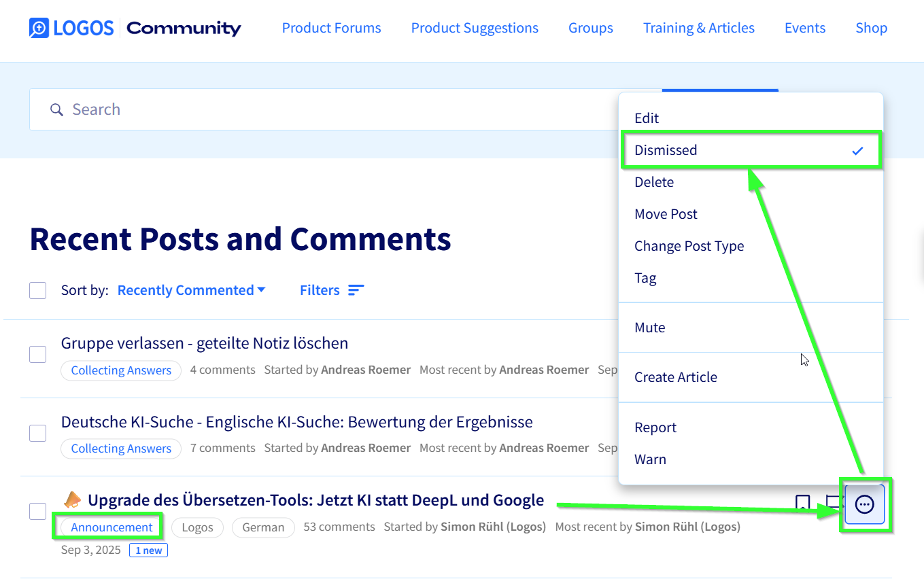Open the Filters icon
The image size is (924, 579).
356,290
